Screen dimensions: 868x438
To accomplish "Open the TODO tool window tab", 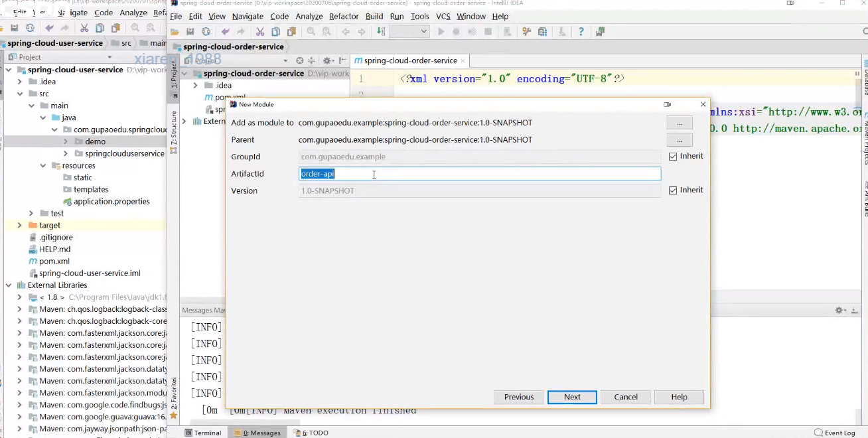I will click(x=311, y=433).
